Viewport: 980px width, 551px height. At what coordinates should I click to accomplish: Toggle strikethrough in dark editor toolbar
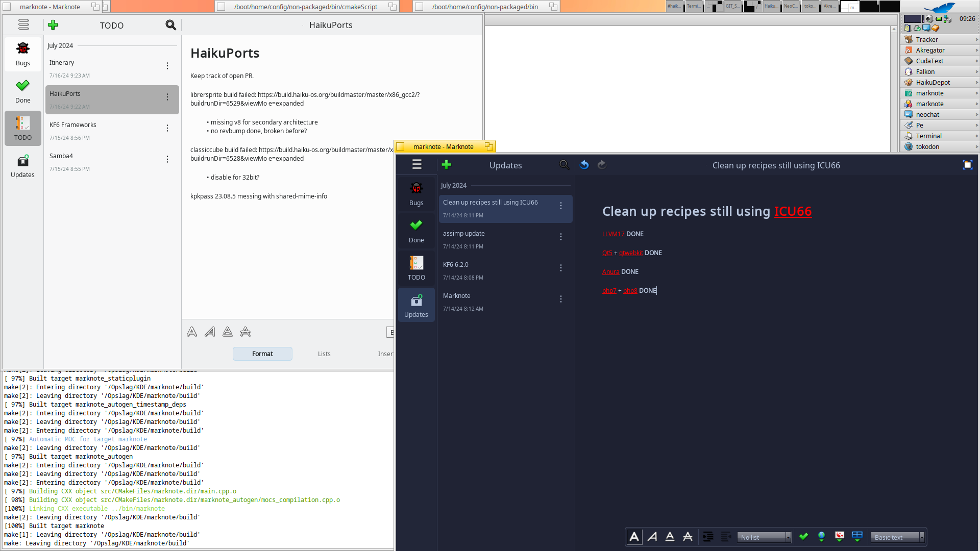pyautogui.click(x=688, y=537)
